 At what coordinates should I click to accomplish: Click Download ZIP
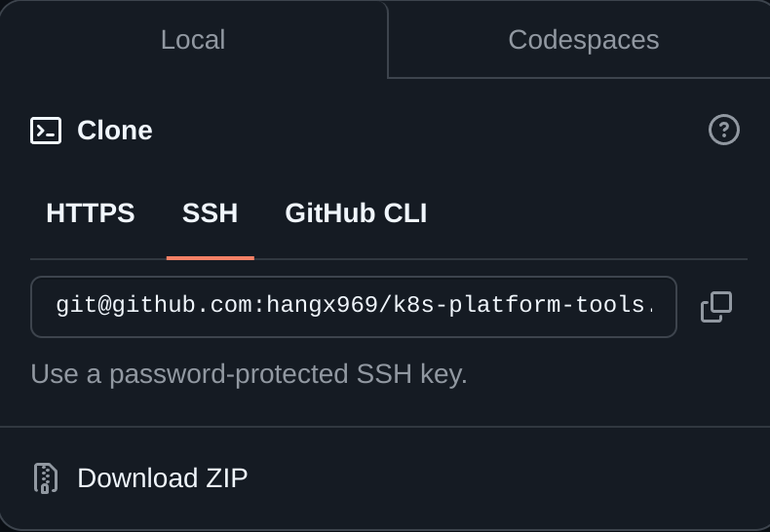click(163, 478)
